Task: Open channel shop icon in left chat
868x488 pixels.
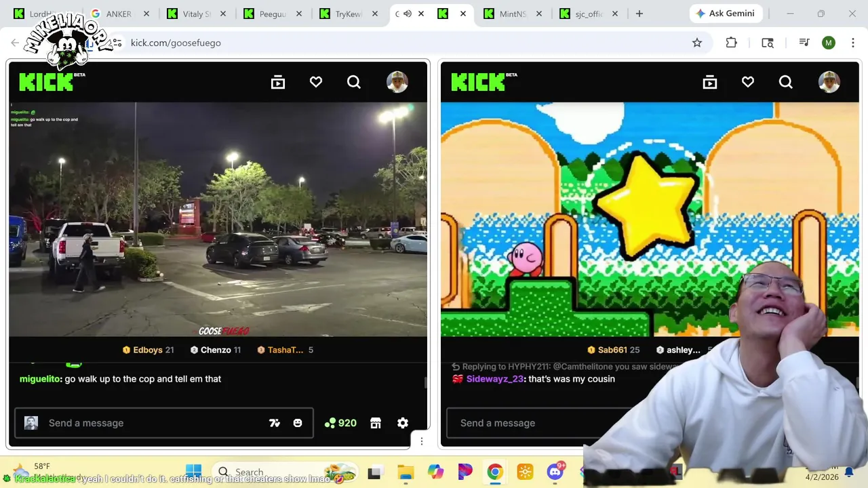Action: [x=376, y=423]
